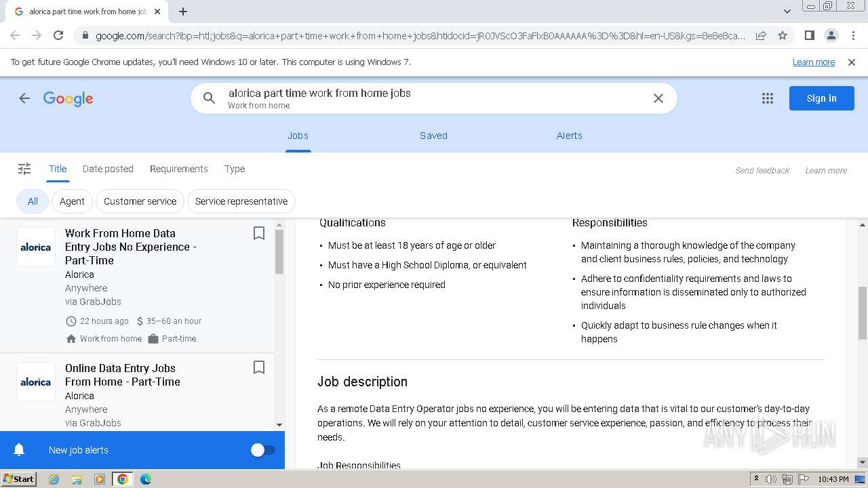Open the Windows Start menu
Viewport: 868px width, 488px height.
pyautogui.click(x=18, y=479)
